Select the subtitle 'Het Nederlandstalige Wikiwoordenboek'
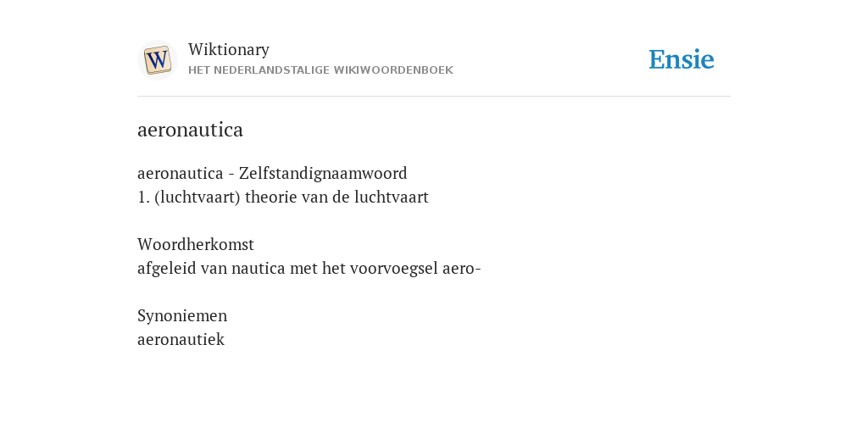This screenshot has width=868, height=434. 320,70
